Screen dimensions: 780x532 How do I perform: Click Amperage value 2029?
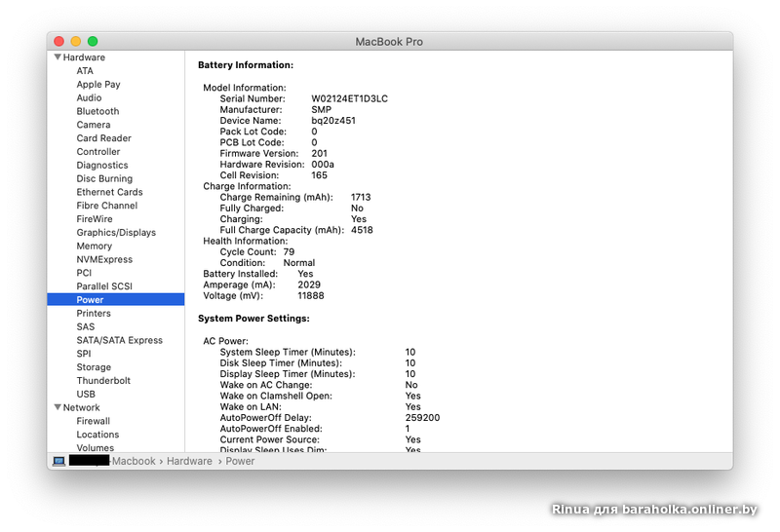(309, 285)
